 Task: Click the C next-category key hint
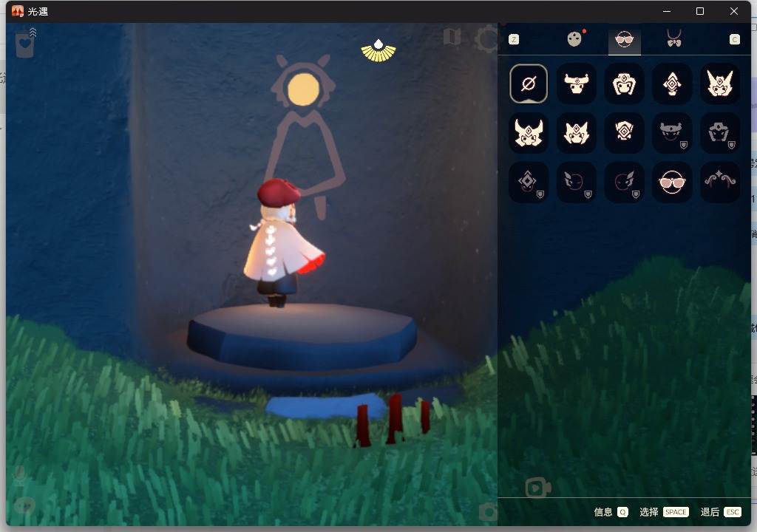(734, 40)
